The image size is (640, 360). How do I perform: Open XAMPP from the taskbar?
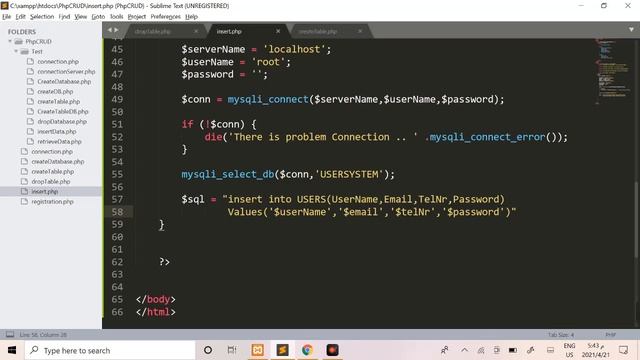pyautogui.click(x=257, y=350)
